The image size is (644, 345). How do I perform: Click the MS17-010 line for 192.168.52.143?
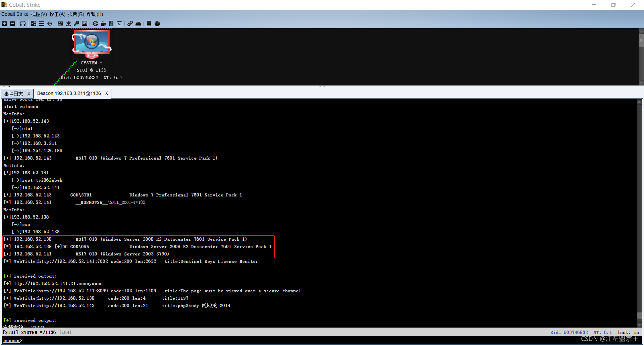point(110,158)
